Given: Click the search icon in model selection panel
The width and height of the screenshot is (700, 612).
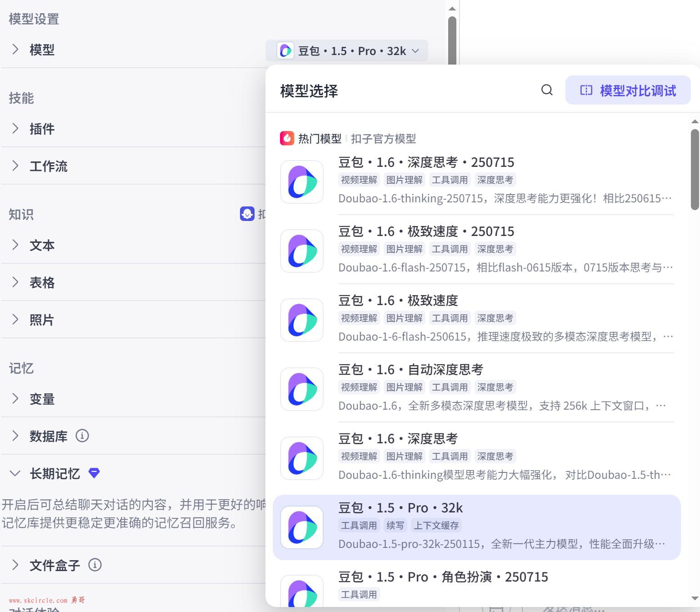Looking at the screenshot, I should 547,90.
